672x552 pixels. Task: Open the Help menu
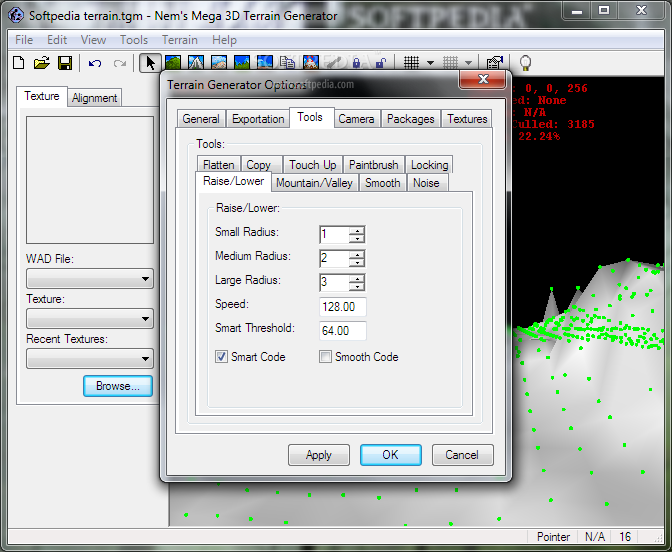(224, 40)
